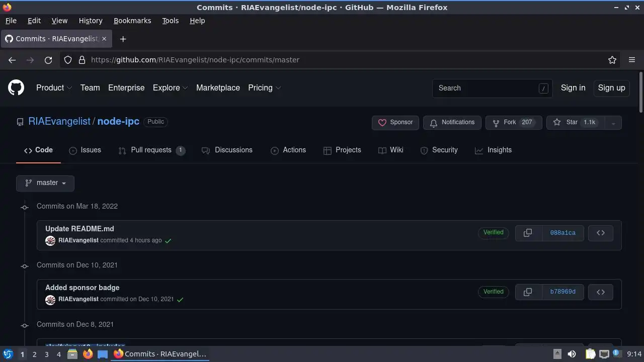This screenshot has height=362, width=644.
Task: Click Sign in link
Action: point(573,87)
